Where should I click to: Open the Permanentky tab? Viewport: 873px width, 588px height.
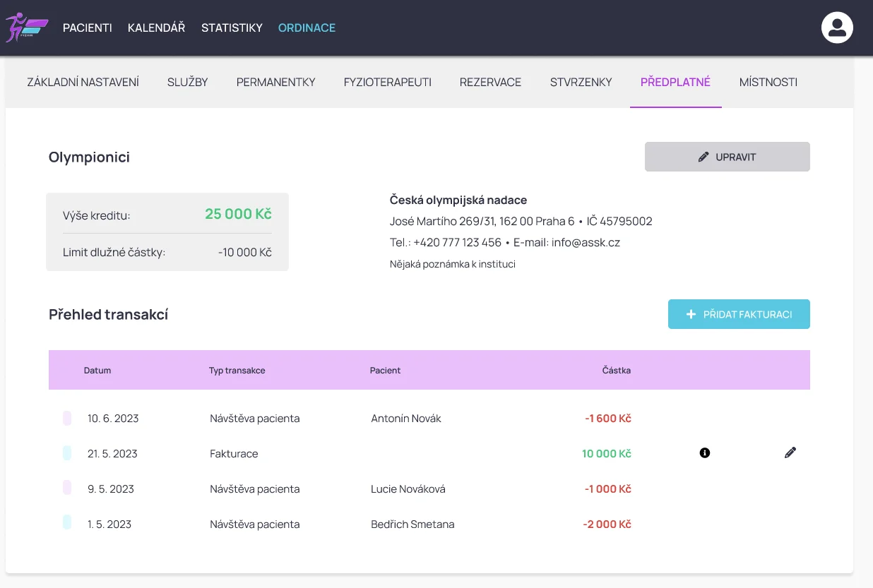pos(275,83)
